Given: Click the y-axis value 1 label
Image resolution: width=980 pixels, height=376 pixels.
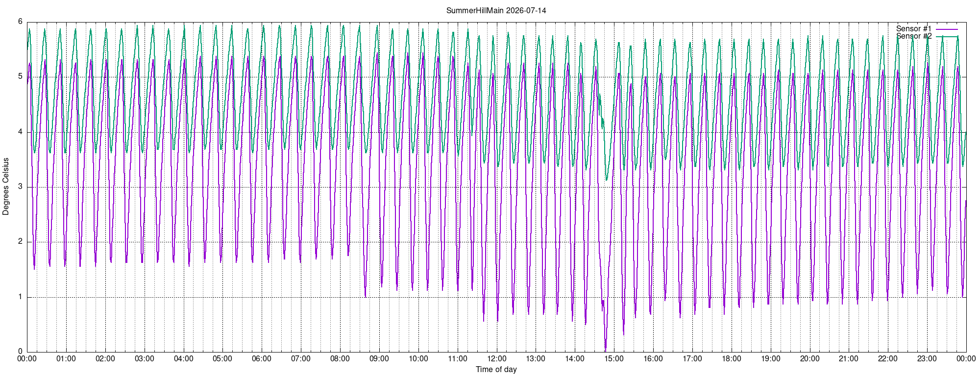Looking at the screenshot, I should point(20,297).
